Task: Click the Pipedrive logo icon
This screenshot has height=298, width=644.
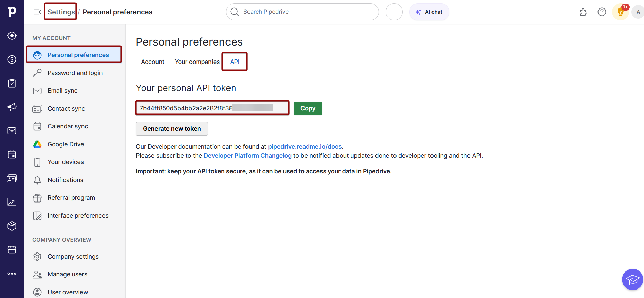Action: point(12,12)
